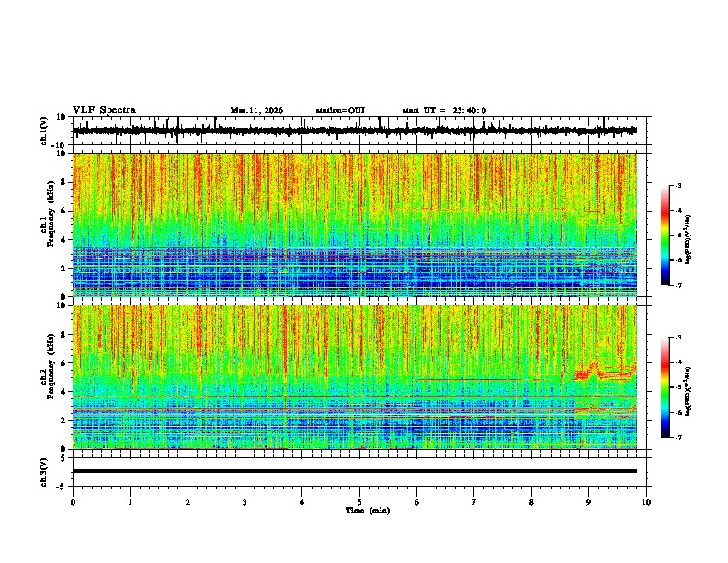
Task: Click the time axis tick label "6"
Action: (x=417, y=502)
